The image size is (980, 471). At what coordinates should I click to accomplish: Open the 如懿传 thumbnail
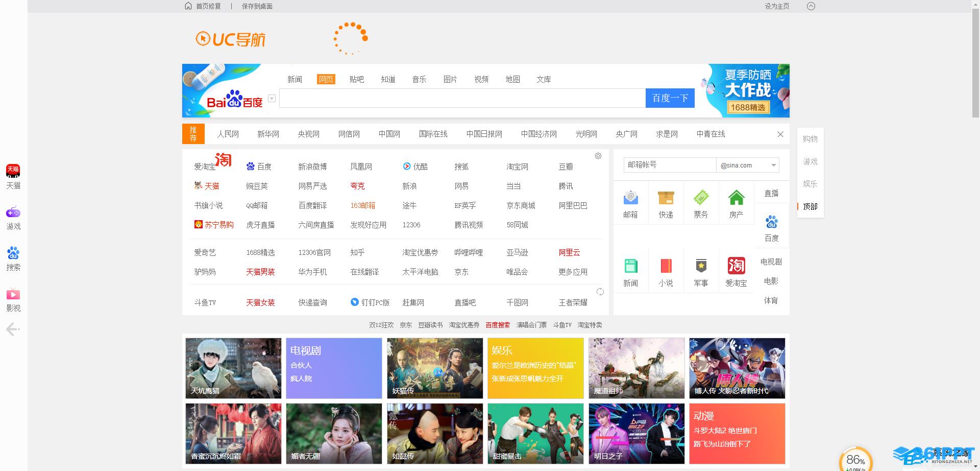pyautogui.click(x=435, y=434)
